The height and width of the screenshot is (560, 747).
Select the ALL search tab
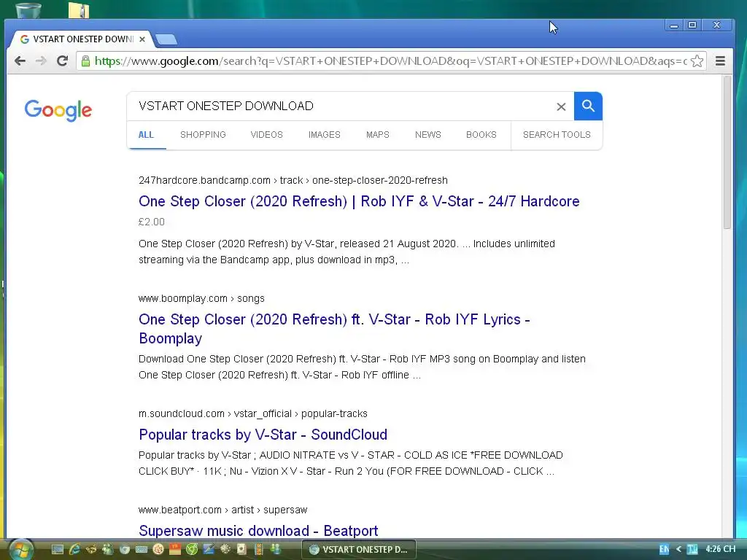point(146,135)
